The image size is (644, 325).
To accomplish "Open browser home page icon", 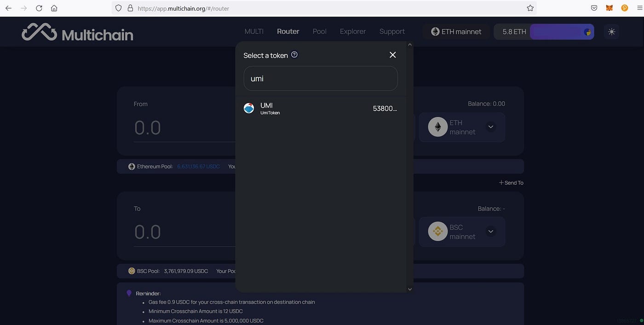I will (x=54, y=8).
